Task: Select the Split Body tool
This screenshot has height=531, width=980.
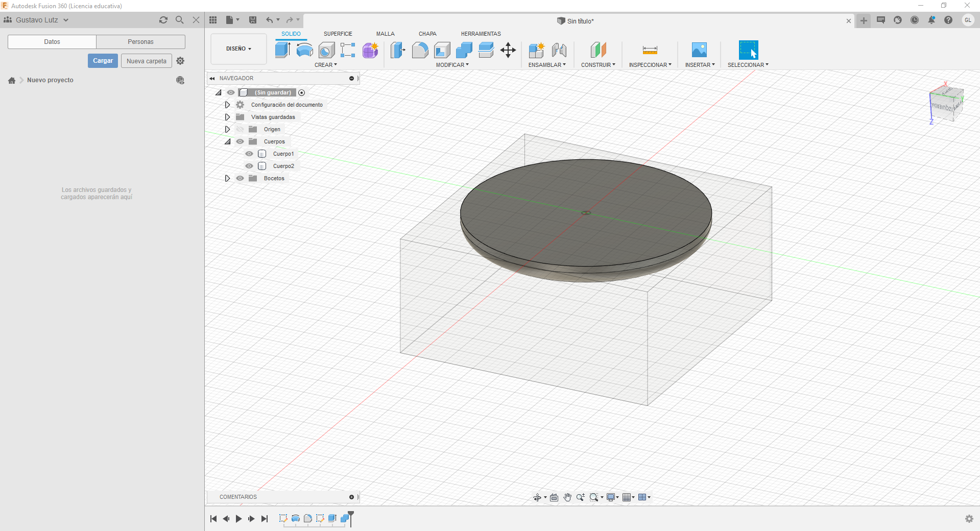Action: (x=486, y=50)
